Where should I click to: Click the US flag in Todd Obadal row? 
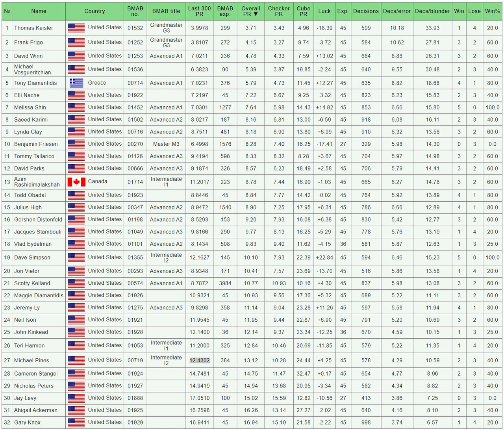(x=76, y=195)
